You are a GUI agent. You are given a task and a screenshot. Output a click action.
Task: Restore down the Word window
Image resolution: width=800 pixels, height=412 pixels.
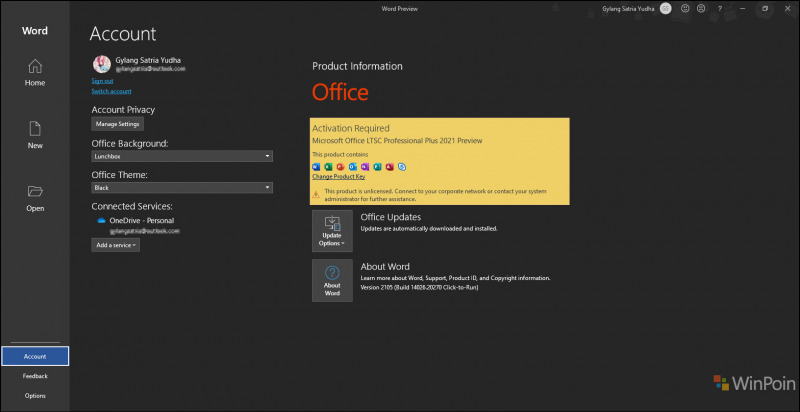click(x=765, y=8)
